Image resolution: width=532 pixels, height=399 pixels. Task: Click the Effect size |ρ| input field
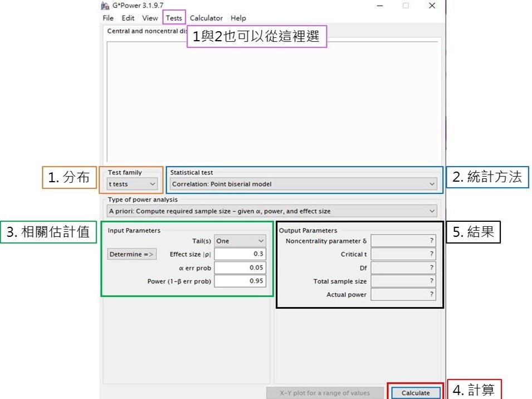point(240,254)
